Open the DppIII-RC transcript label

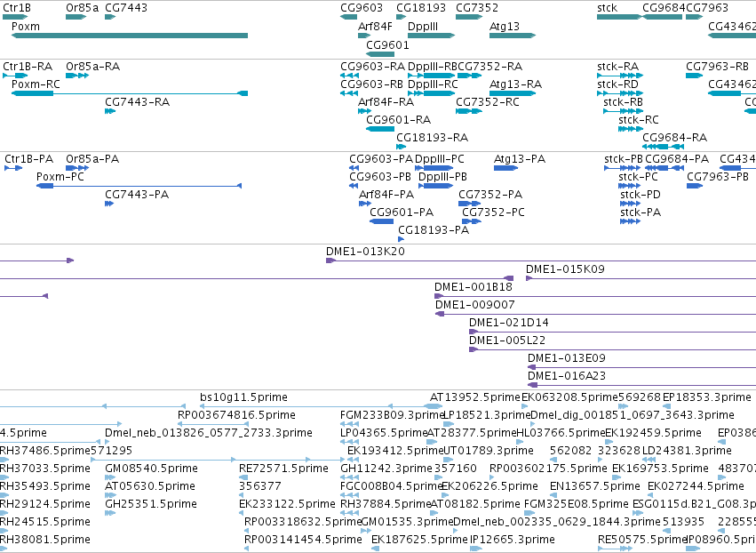[433, 84]
